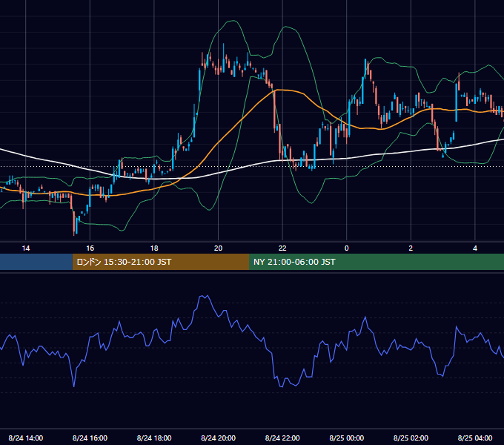Click the 8/25 02:00 date label
504x445 pixels.
tap(411, 438)
